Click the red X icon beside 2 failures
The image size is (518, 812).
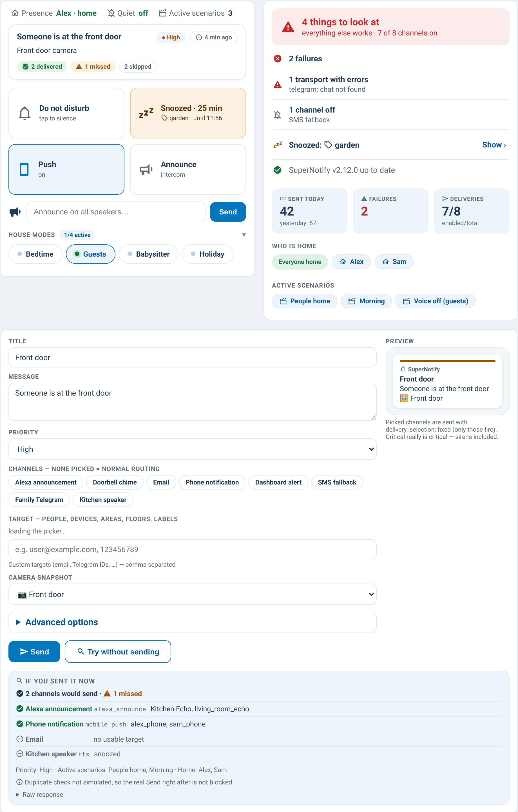click(277, 59)
